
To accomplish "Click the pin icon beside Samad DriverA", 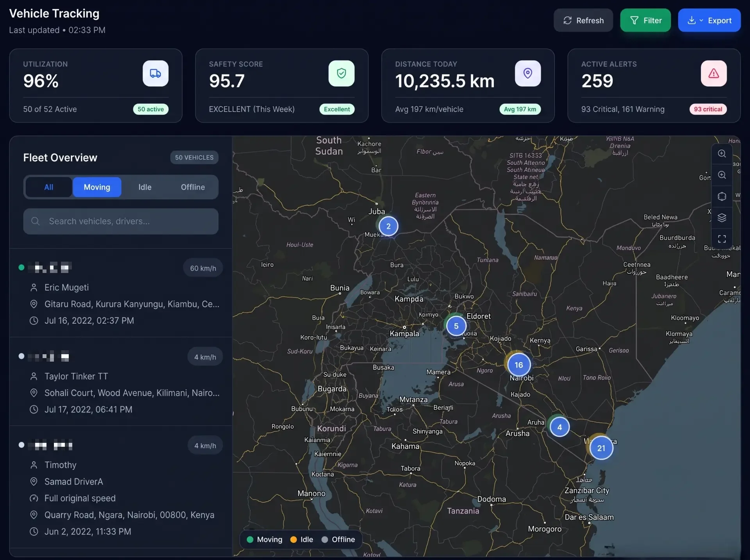I will (34, 482).
